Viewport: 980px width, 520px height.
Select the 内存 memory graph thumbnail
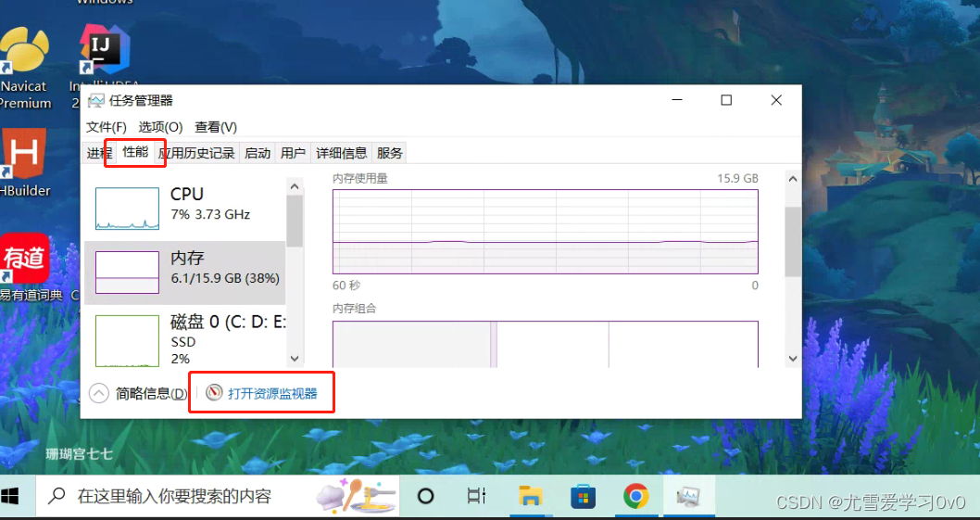click(127, 273)
